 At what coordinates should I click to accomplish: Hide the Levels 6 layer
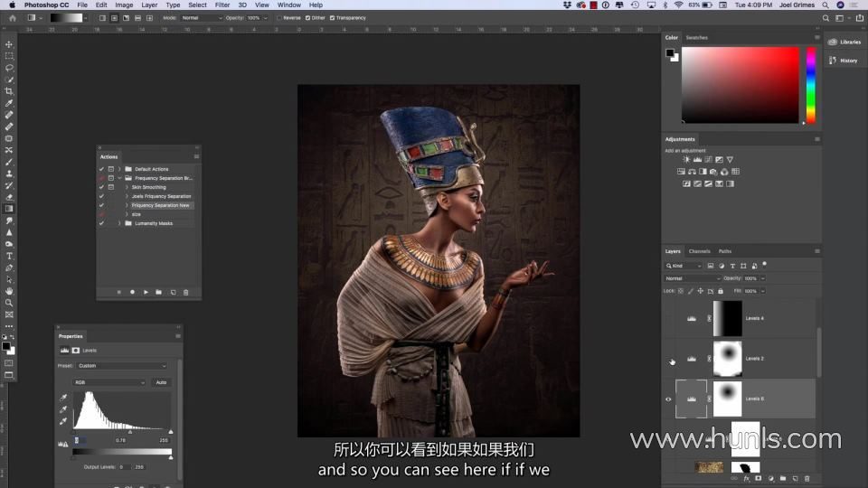pyautogui.click(x=668, y=399)
